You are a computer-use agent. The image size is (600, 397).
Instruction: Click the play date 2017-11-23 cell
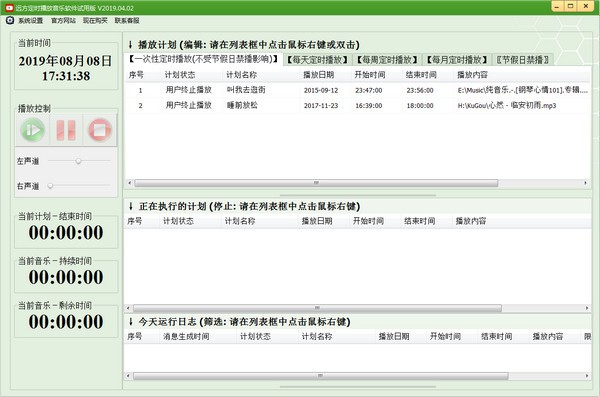[x=321, y=106]
